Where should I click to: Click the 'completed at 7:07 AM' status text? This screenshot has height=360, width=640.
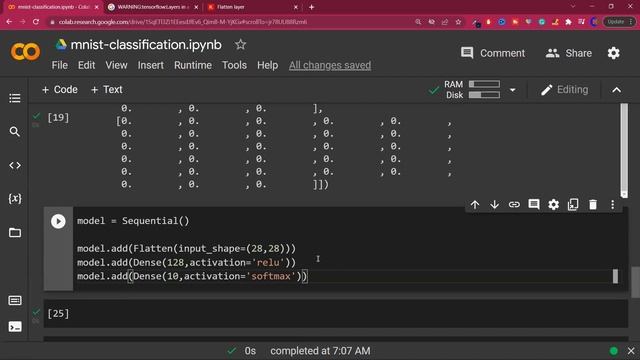click(x=320, y=351)
